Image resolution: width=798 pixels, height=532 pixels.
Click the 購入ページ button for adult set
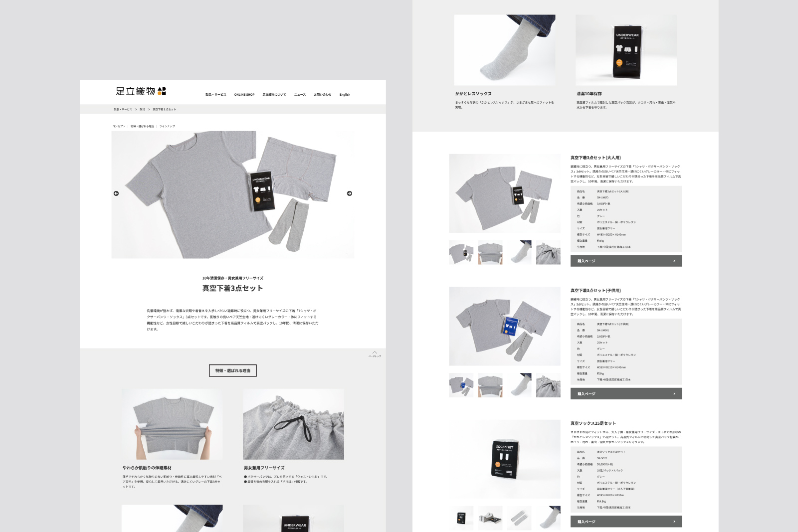(x=626, y=261)
